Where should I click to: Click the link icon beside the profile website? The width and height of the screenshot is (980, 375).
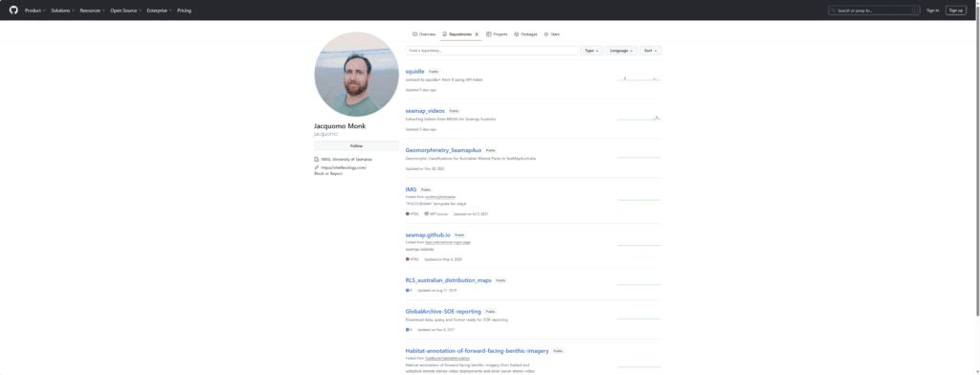pos(316,167)
